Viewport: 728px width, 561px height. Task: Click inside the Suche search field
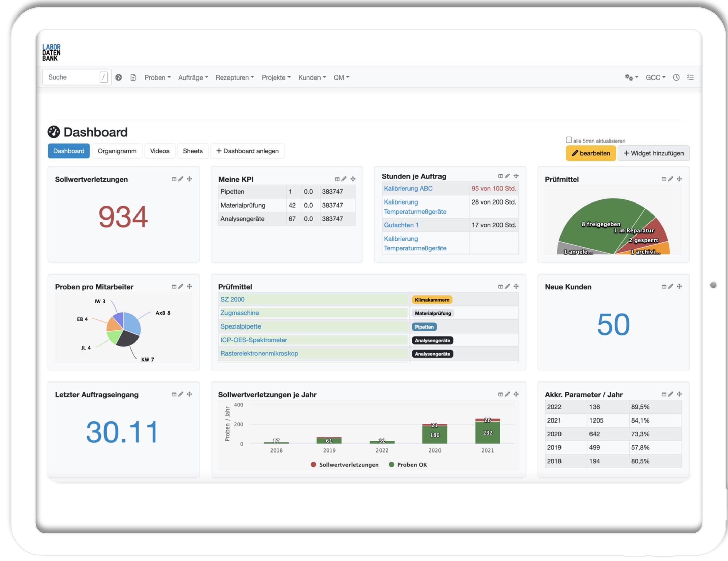pyautogui.click(x=71, y=77)
